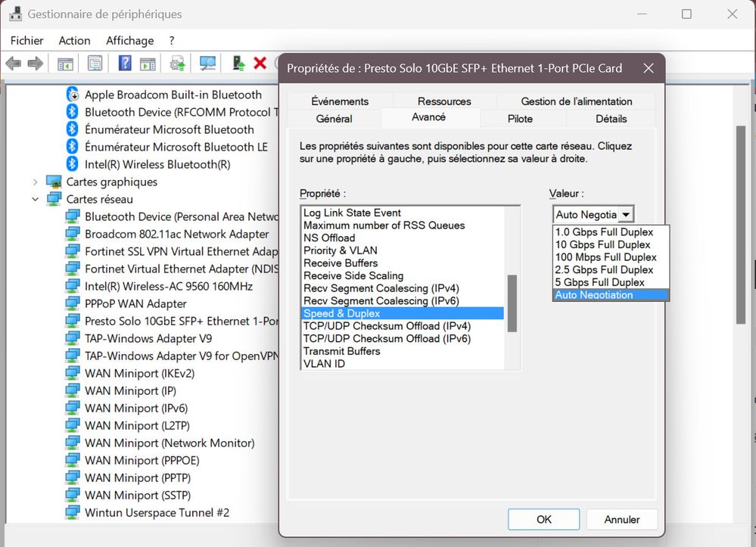Open the Gestion de l'alimentation tab

(576, 101)
